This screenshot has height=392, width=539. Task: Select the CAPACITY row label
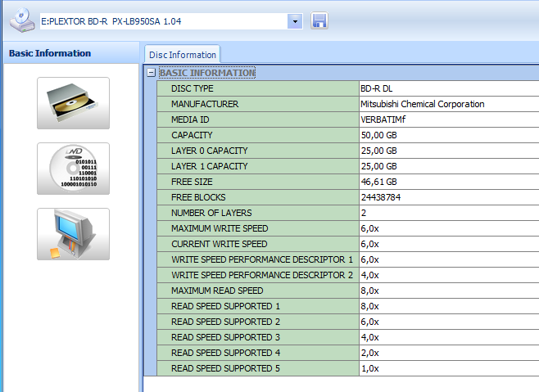pos(192,135)
